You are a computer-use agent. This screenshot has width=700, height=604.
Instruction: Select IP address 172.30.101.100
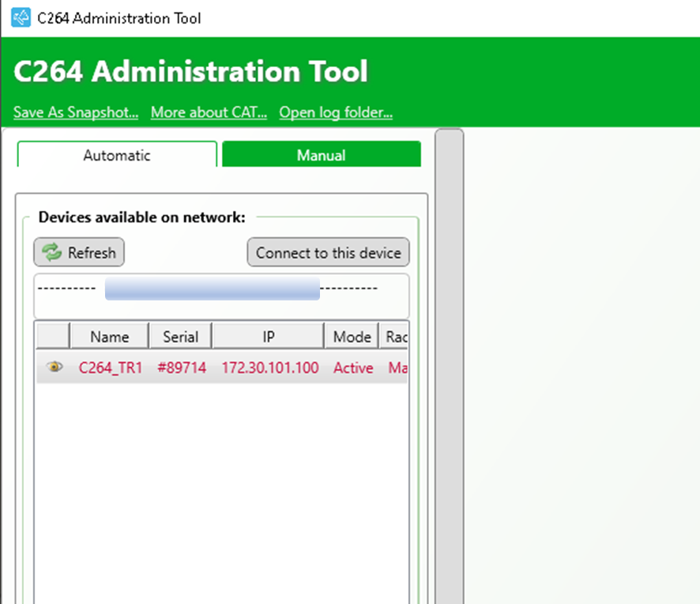(270, 368)
